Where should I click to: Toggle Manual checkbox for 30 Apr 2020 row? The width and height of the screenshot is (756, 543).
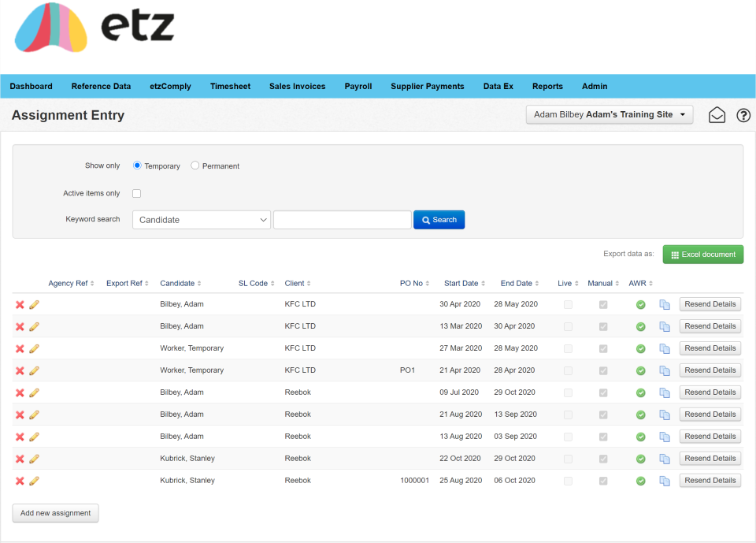[603, 304]
